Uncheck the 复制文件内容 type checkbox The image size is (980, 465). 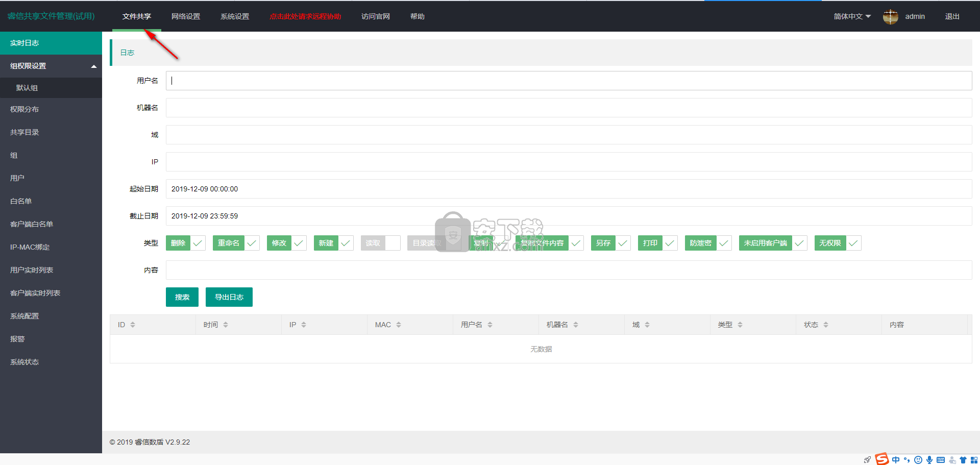549,243
